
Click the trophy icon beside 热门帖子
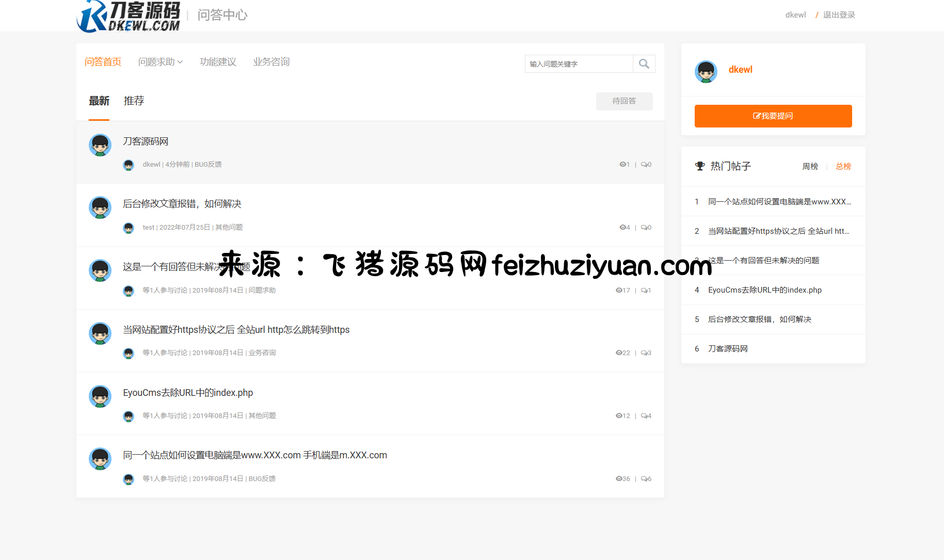coord(700,166)
